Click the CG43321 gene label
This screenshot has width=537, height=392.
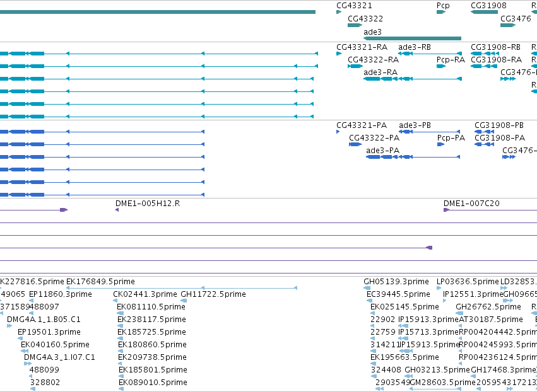(x=354, y=6)
